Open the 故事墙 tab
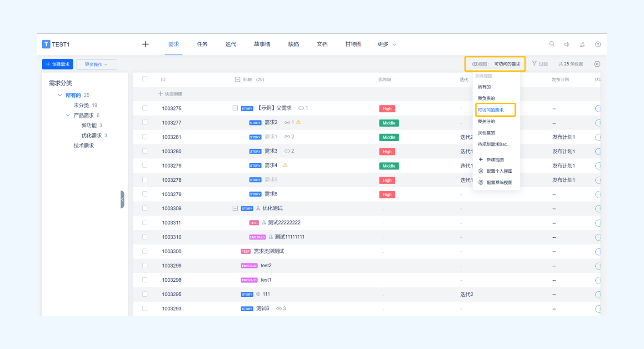The width and height of the screenshot is (644, 349). 262,44
